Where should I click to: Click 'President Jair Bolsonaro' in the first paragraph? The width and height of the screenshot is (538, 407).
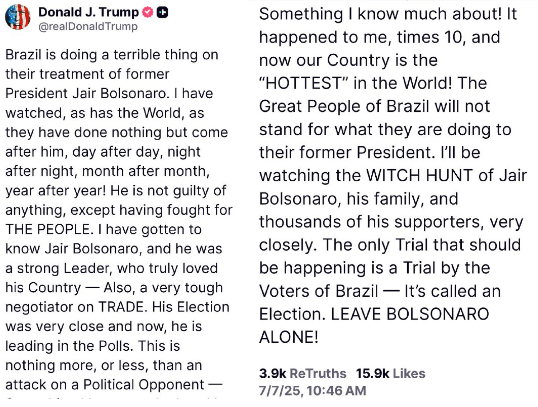[x=87, y=94]
